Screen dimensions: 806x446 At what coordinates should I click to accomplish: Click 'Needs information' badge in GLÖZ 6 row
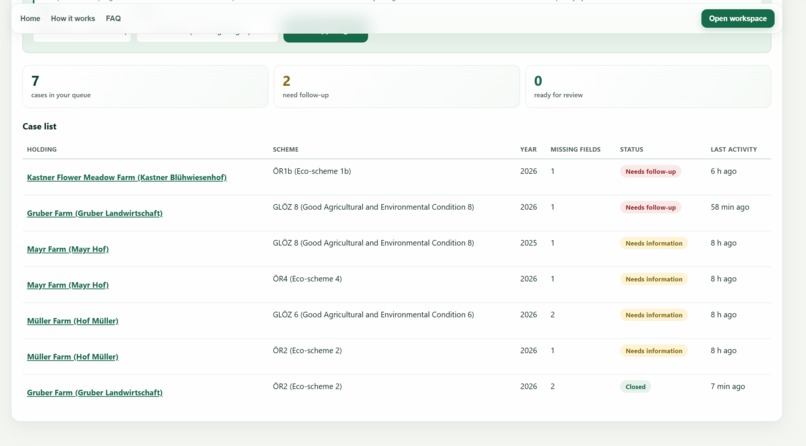click(653, 315)
